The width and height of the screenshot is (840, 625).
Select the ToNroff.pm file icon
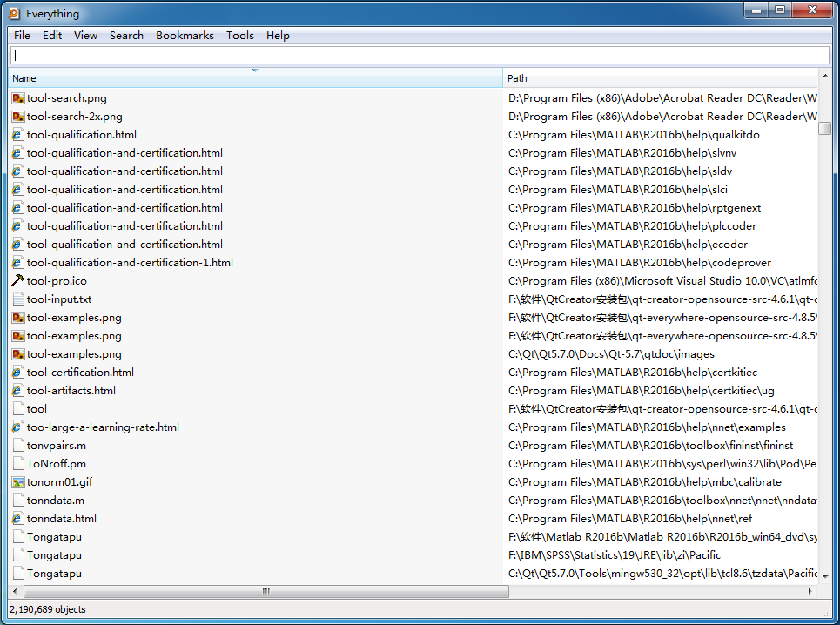pyautogui.click(x=18, y=463)
